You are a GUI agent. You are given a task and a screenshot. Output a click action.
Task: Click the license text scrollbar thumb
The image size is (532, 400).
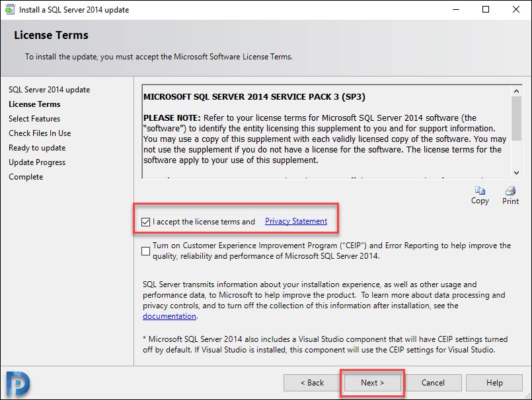[516, 118]
